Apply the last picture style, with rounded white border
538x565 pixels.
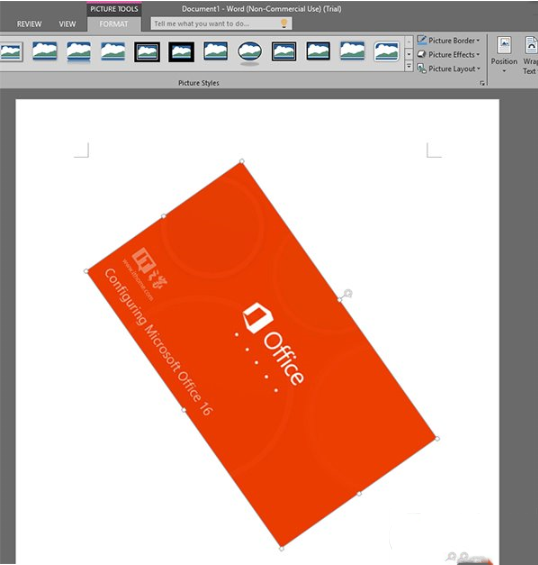coord(387,51)
